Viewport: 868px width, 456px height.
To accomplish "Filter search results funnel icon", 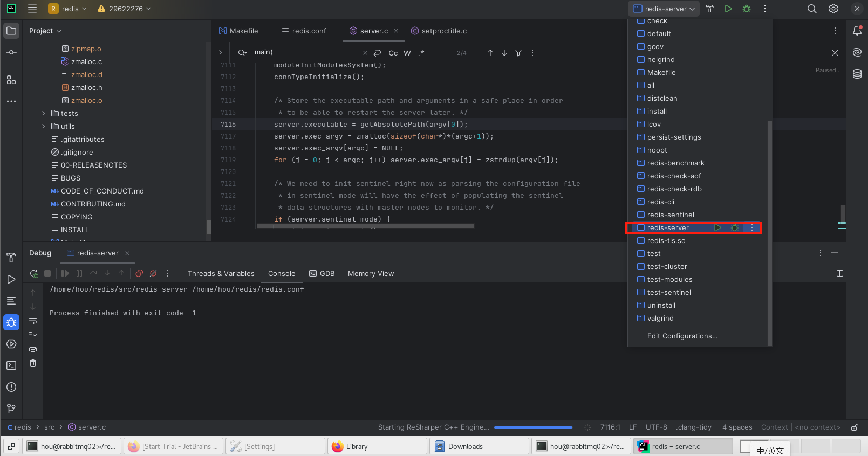I will pos(518,52).
